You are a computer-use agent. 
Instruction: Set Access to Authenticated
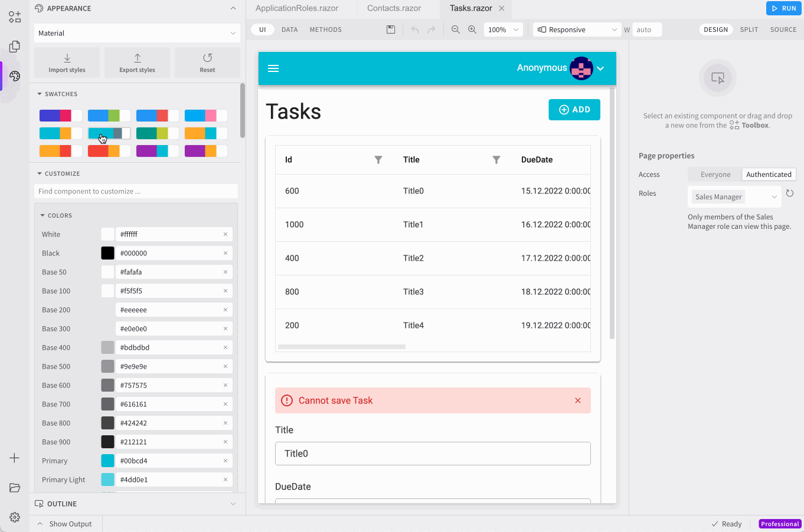(769, 175)
